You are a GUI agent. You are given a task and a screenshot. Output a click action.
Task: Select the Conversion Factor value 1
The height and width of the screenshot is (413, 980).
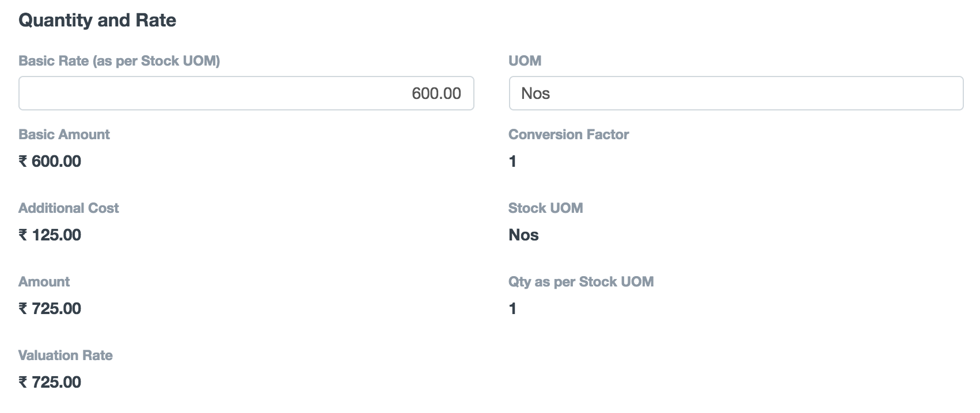[x=512, y=162]
